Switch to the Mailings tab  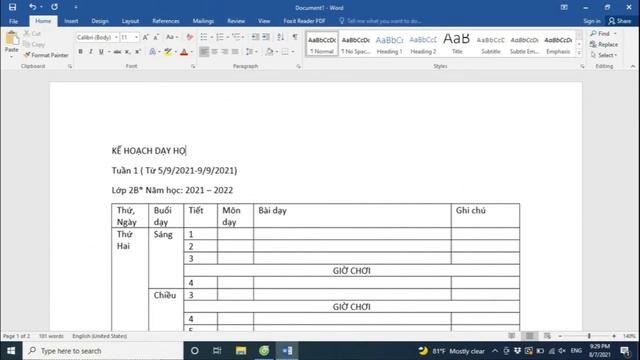point(203,21)
